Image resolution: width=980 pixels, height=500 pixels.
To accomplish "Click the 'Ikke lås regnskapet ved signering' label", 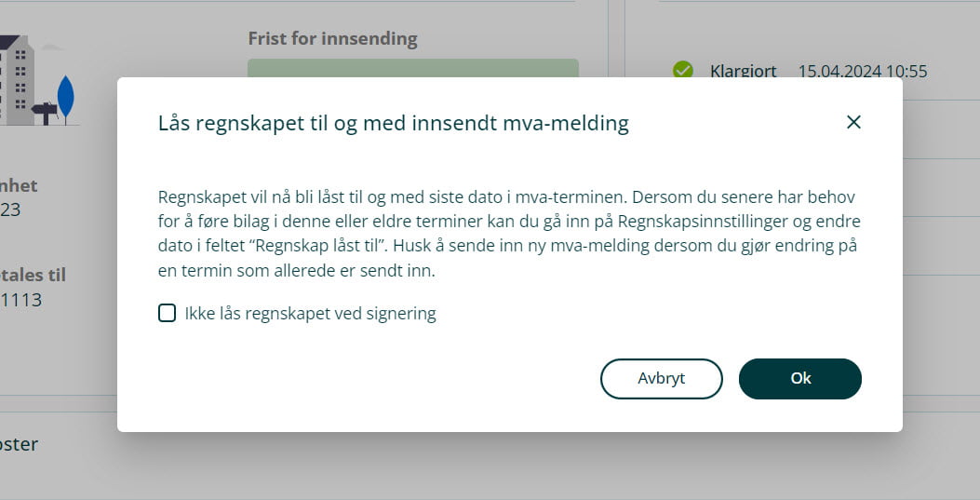I will (x=310, y=314).
